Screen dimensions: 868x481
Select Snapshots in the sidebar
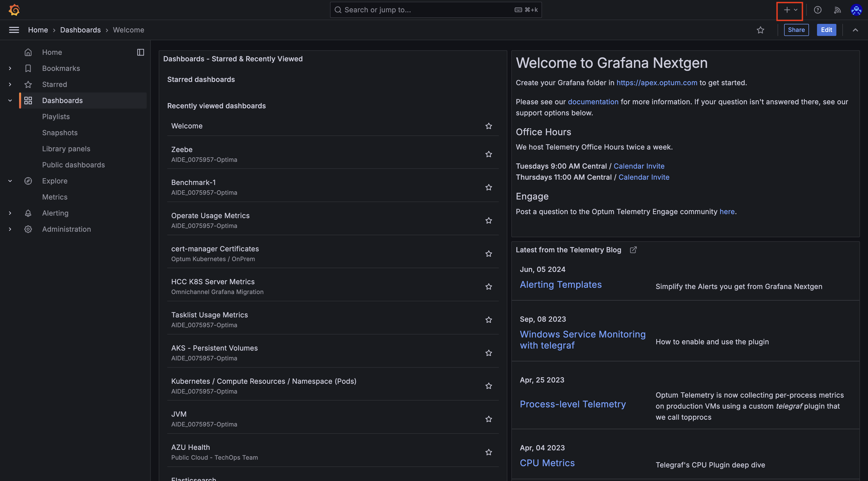pos(60,133)
